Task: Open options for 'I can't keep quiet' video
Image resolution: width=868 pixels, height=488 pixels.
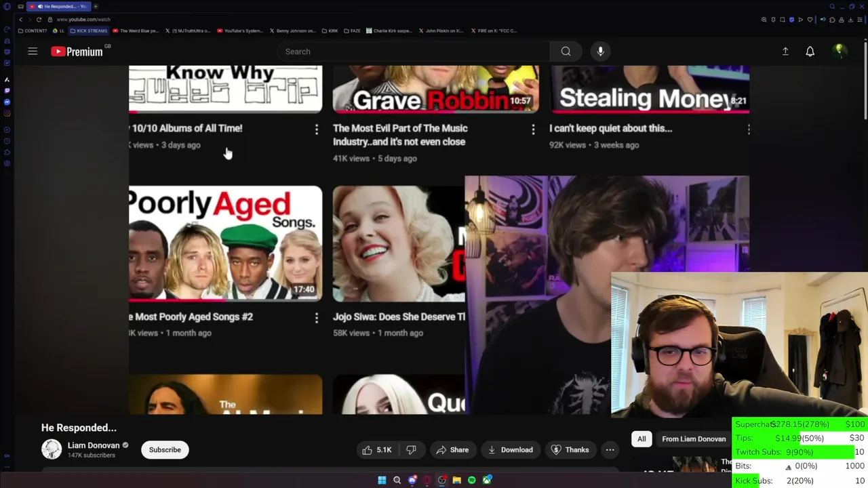Action: (748, 129)
